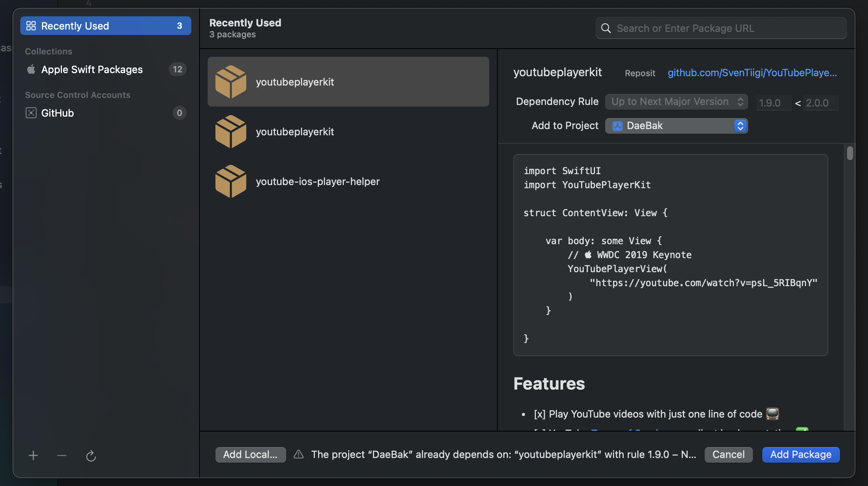Click the 'struct ContentView: View {' code line
Image resolution: width=868 pixels, height=486 pixels.
[595, 213]
